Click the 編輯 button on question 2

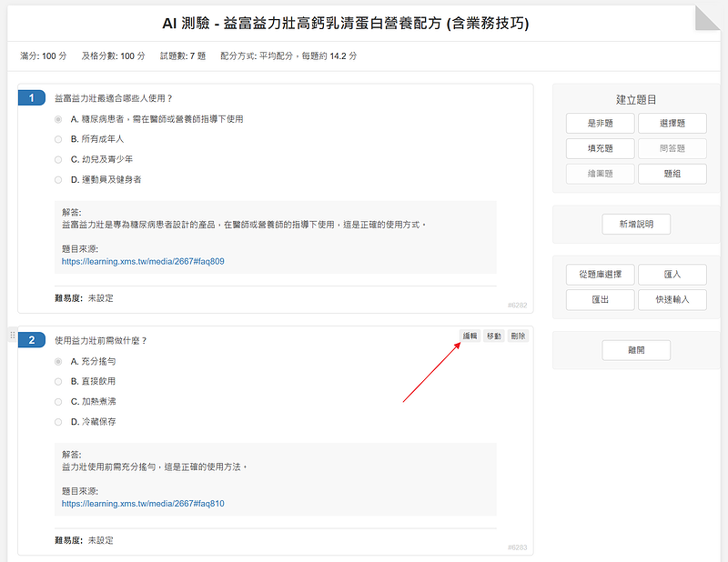coord(470,336)
